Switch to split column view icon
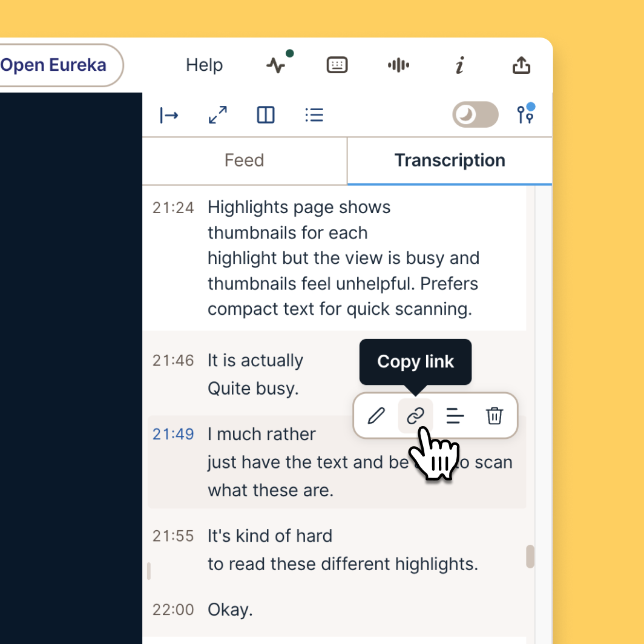This screenshot has height=644, width=644. (266, 115)
